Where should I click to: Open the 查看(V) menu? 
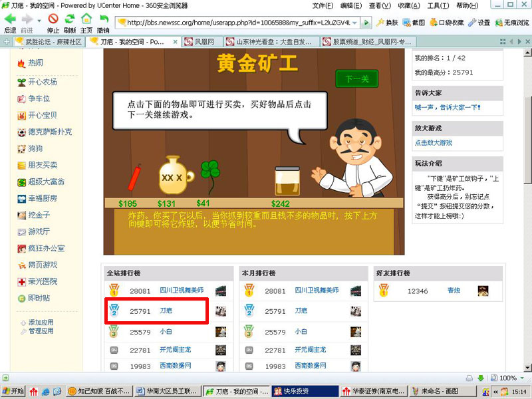380,5
